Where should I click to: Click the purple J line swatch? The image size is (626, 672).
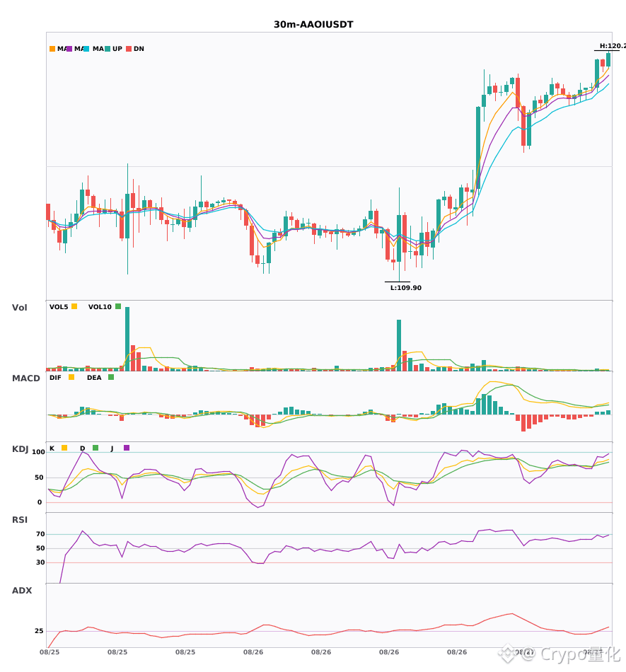click(x=127, y=448)
